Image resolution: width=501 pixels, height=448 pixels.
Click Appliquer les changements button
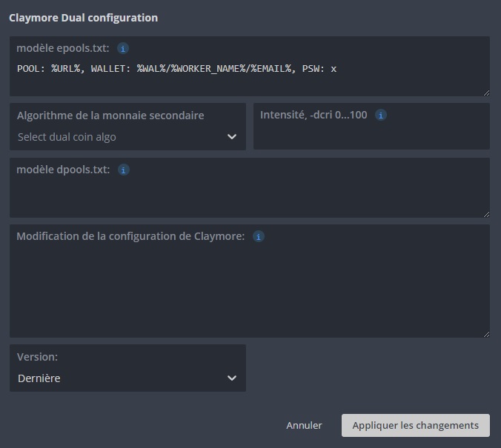click(415, 425)
